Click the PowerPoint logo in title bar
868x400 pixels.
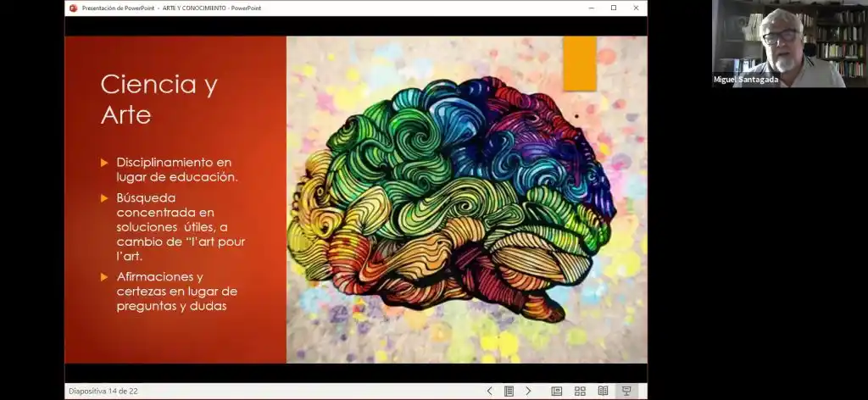tap(73, 8)
